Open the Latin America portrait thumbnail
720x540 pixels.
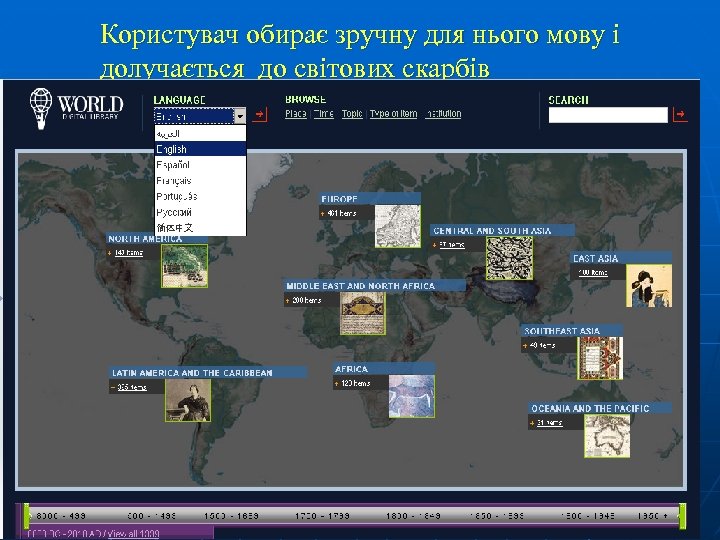188,400
